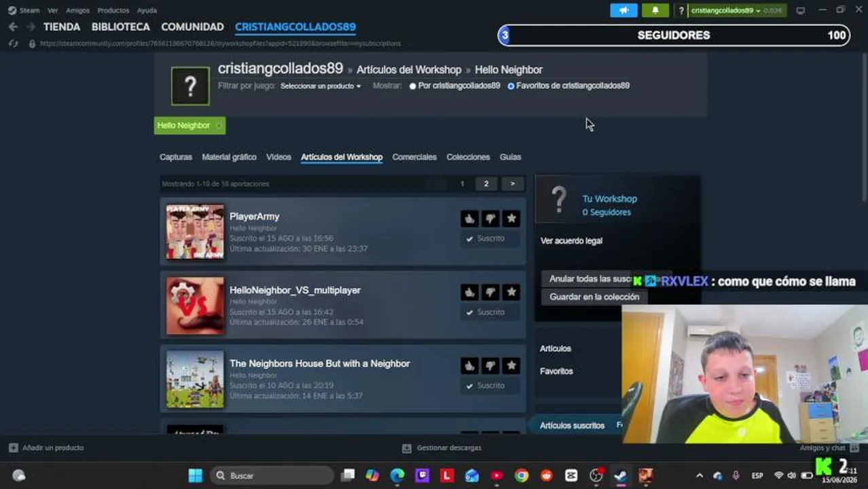This screenshot has height=489, width=868.
Task: Switch to the Material gráfico tab
Action: point(229,157)
